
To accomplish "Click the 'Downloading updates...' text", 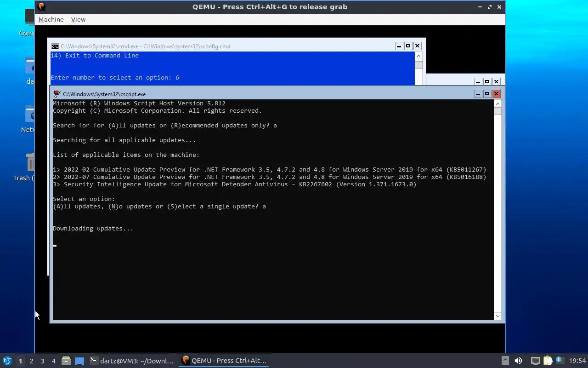I will pyautogui.click(x=93, y=229).
